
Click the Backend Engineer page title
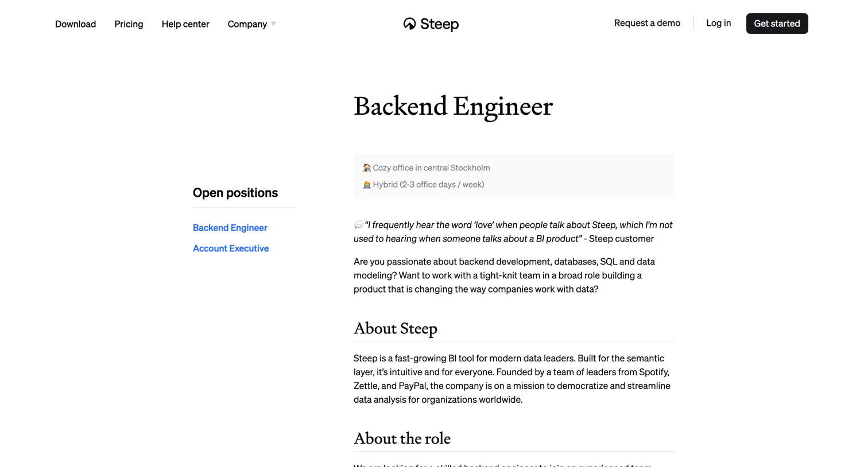(x=453, y=107)
